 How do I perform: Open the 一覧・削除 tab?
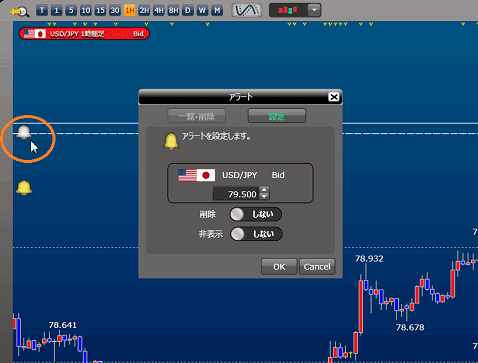tap(196, 116)
